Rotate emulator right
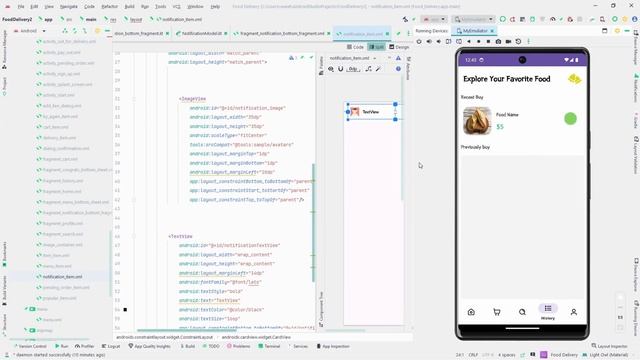 (459, 41)
